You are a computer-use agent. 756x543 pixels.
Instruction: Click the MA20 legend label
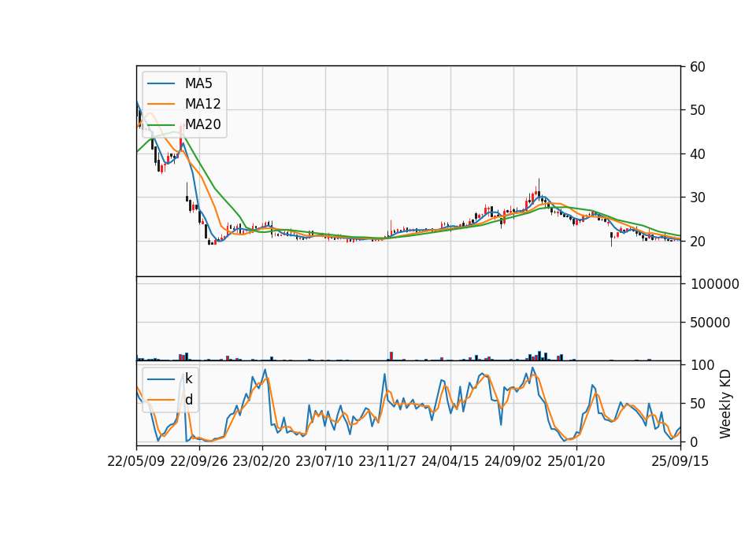[202, 124]
